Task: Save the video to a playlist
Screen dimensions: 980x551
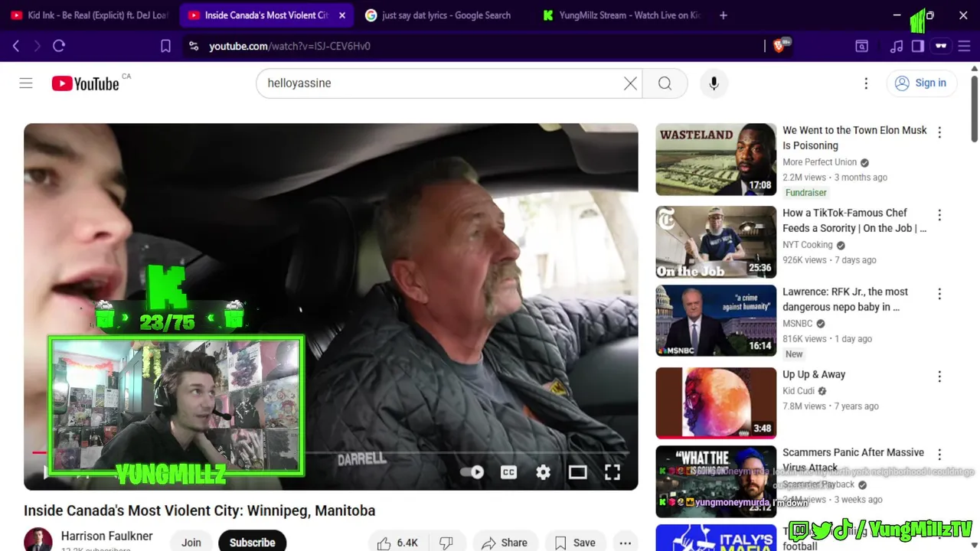Action: click(x=575, y=543)
